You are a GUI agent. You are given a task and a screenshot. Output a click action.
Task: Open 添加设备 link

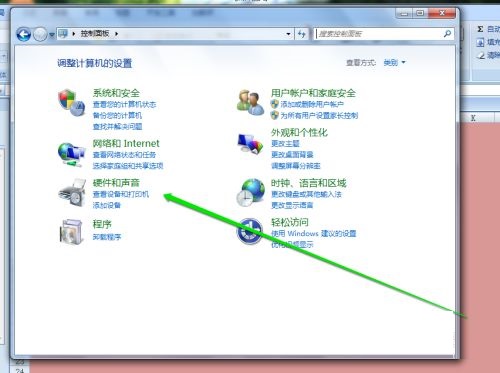(106, 205)
